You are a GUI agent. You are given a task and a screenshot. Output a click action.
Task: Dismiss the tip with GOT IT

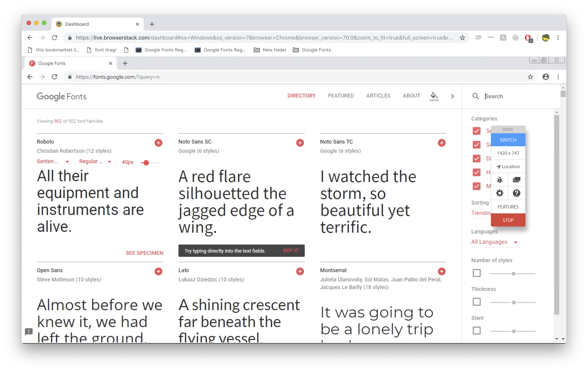tap(291, 251)
